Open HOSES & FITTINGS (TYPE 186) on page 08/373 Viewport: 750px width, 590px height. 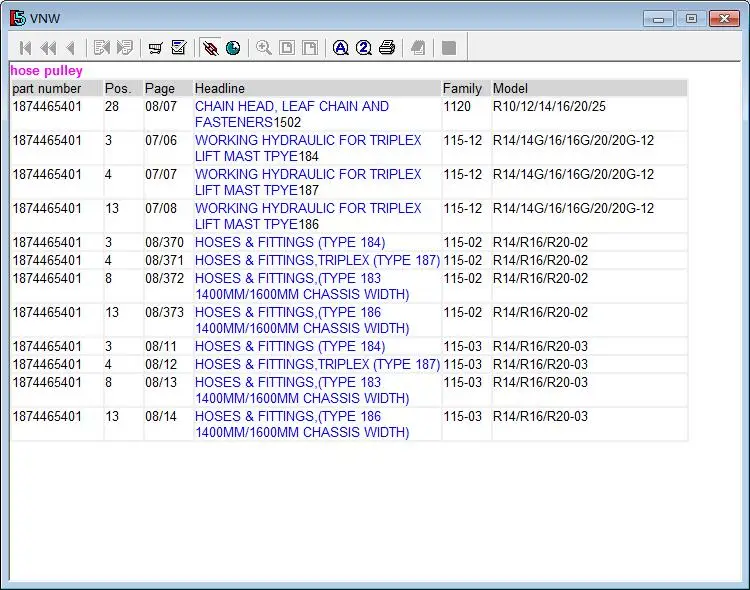302,320
